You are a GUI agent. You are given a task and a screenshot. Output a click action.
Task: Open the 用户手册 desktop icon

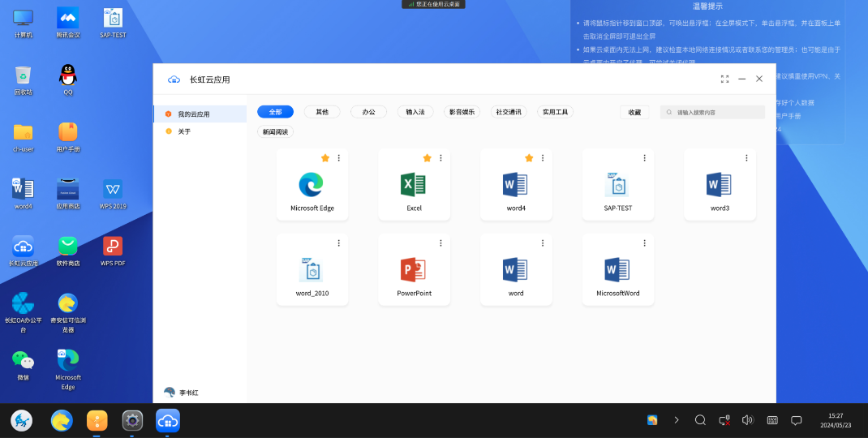[68, 137]
